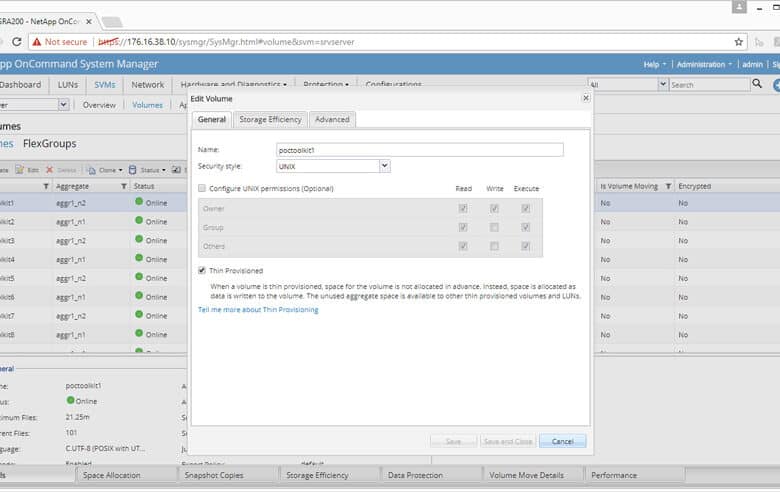Click the Save button
780x492 pixels.
click(453, 441)
